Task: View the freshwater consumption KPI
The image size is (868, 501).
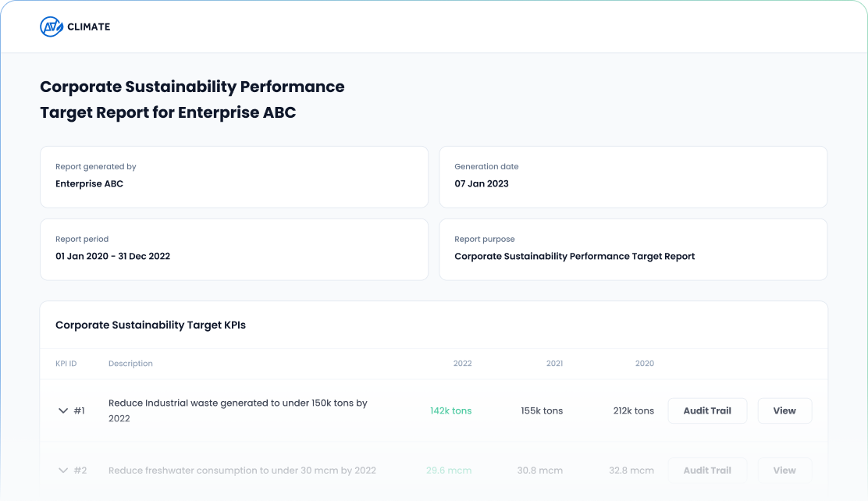Action: [x=784, y=470]
